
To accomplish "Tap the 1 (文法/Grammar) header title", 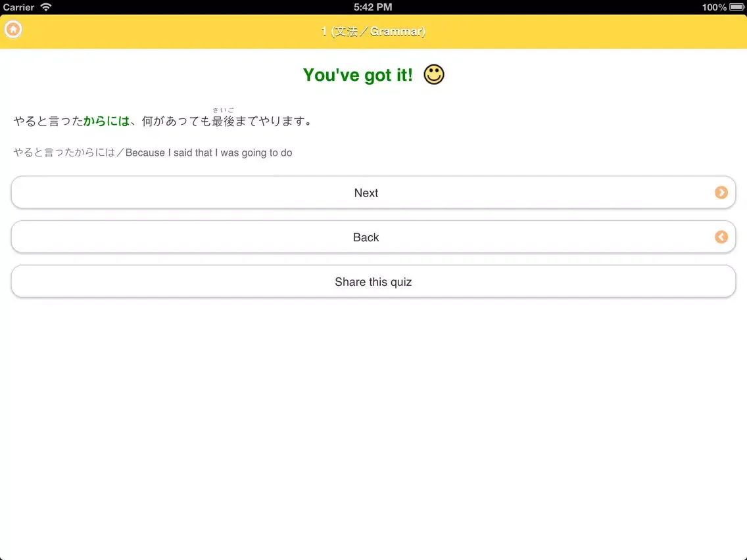I will 373,32.
